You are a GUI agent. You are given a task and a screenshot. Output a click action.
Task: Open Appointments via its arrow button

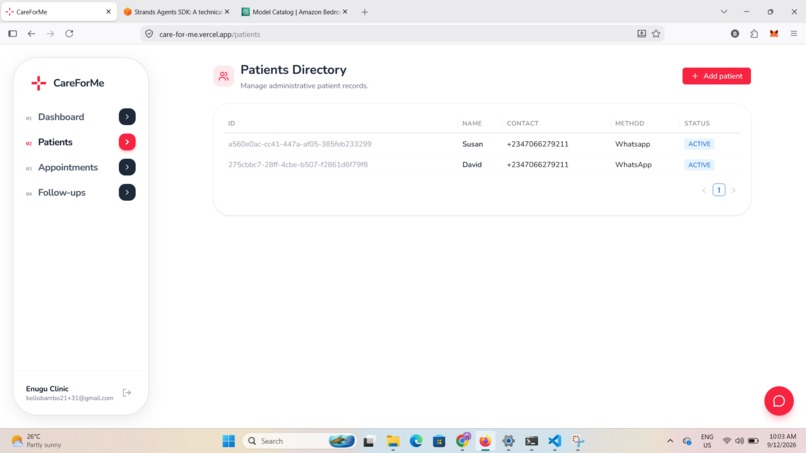tap(127, 167)
